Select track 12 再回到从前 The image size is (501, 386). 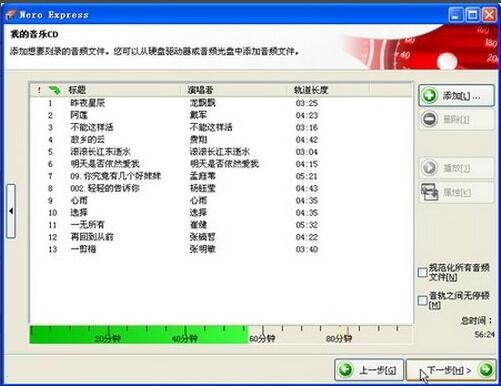(x=92, y=237)
